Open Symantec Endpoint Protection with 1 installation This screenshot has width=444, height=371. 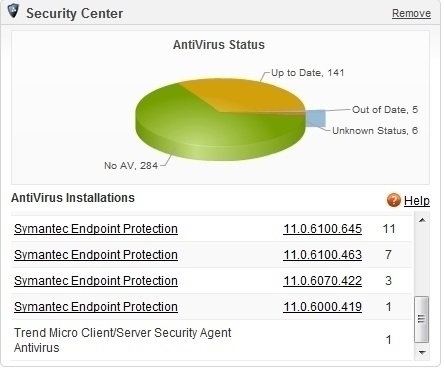click(x=96, y=307)
